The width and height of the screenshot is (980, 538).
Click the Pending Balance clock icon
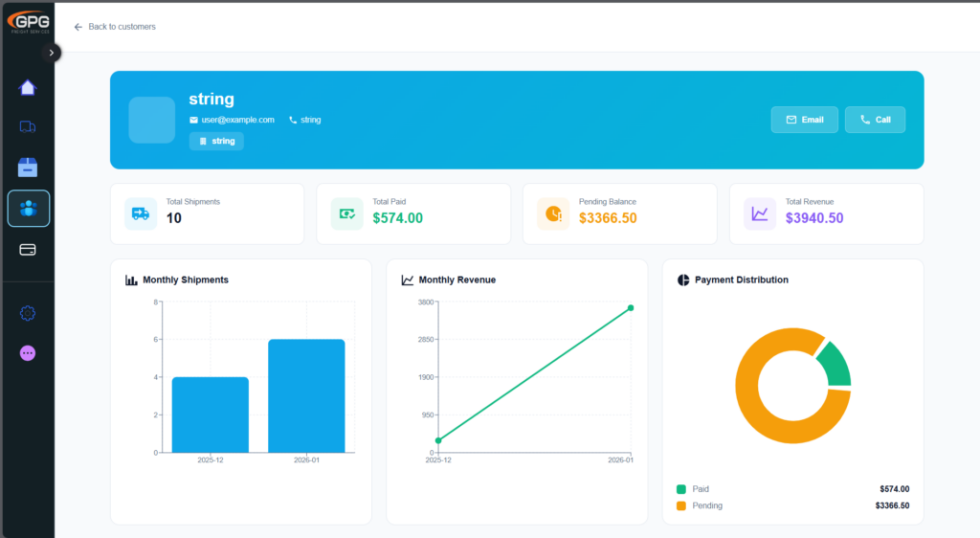553,213
